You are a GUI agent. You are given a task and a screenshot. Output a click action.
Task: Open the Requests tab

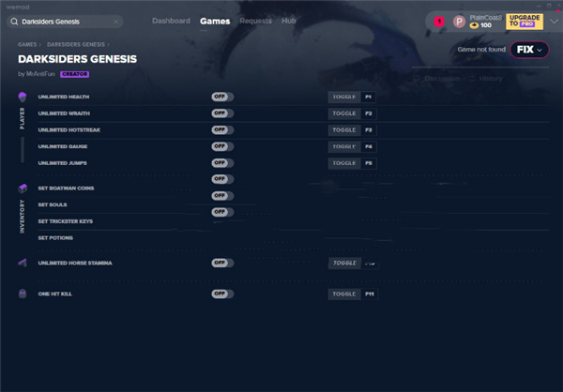[x=255, y=21]
